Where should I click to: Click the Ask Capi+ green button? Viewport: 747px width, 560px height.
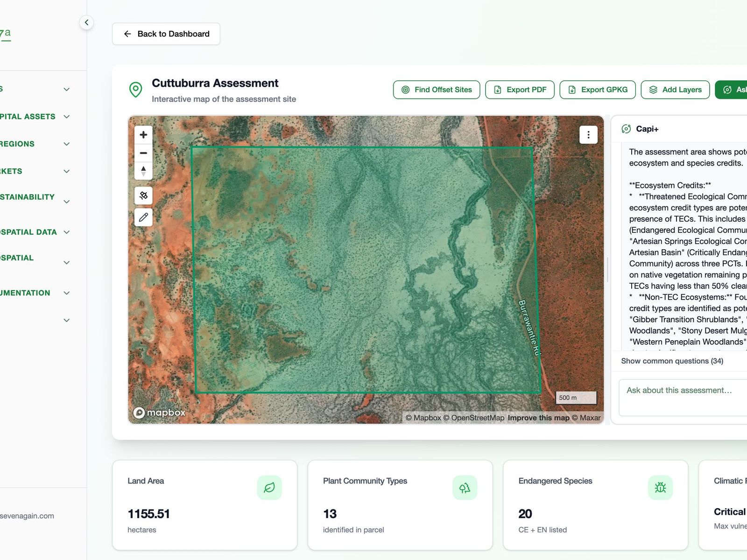pos(732,90)
